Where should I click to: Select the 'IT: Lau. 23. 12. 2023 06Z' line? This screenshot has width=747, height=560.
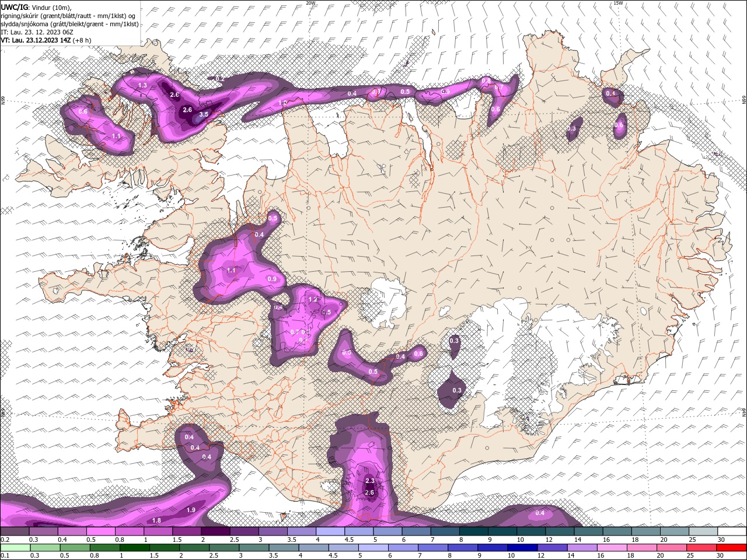37,32
